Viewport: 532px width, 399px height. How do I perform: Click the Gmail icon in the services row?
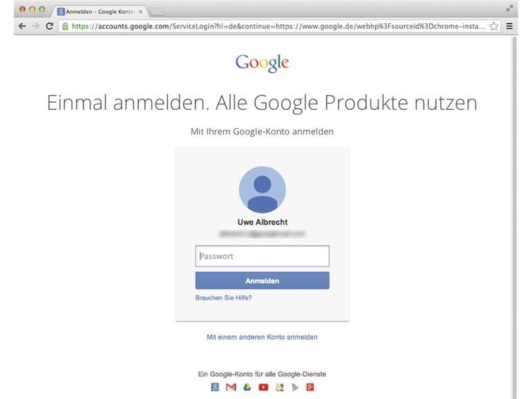click(231, 387)
